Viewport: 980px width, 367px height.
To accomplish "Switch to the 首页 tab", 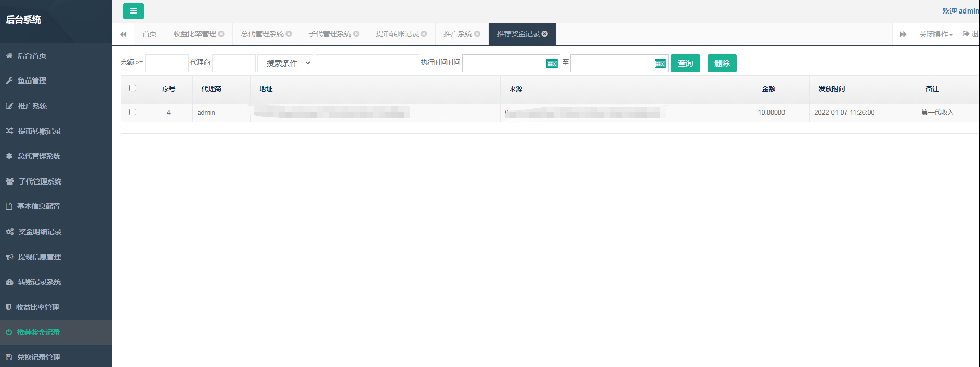I will point(149,34).
